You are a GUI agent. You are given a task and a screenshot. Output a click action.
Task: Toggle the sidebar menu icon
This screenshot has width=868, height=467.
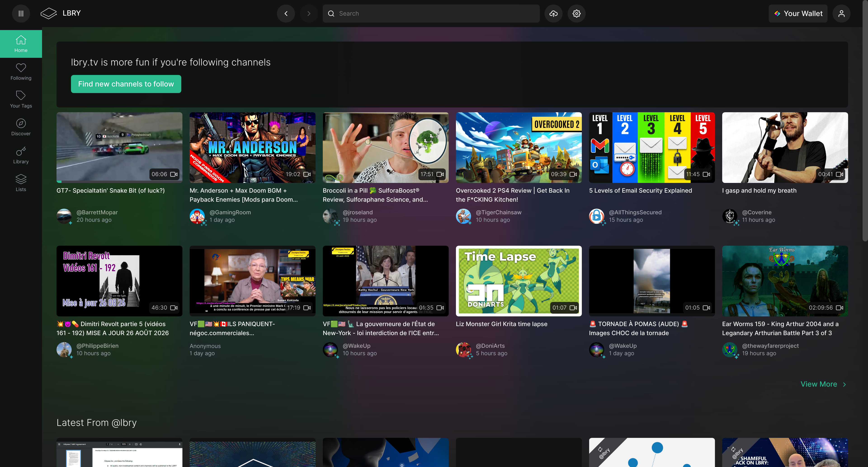coord(21,14)
